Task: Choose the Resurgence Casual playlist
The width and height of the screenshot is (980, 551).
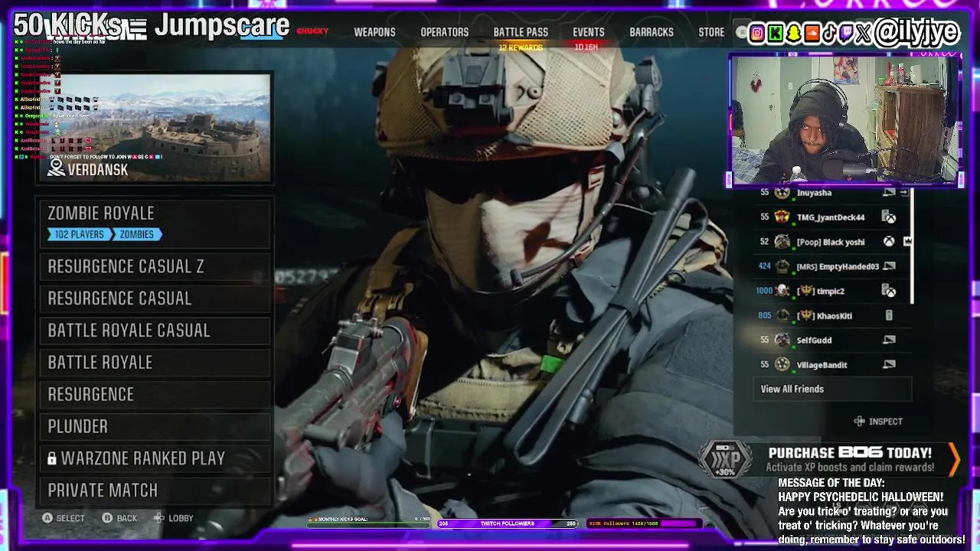Action: coord(155,298)
